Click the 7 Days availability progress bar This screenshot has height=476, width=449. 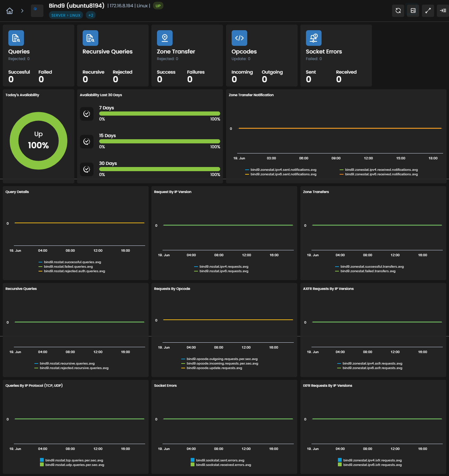[160, 114]
